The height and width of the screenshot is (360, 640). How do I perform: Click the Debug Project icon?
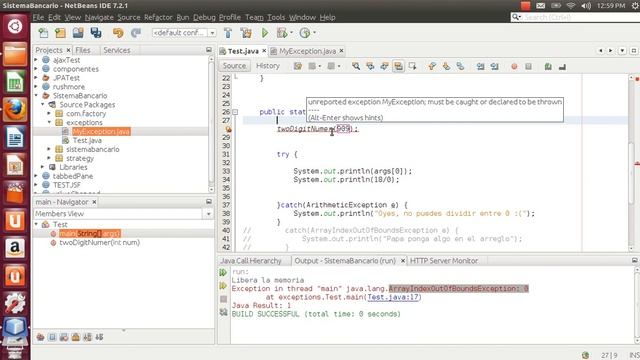pos(282,33)
